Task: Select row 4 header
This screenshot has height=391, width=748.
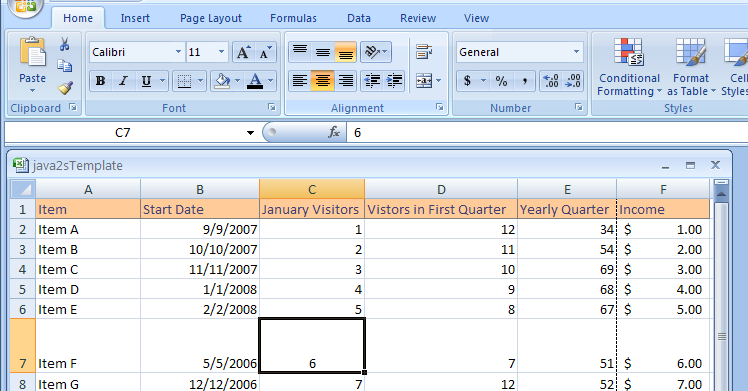Action: coord(22,269)
